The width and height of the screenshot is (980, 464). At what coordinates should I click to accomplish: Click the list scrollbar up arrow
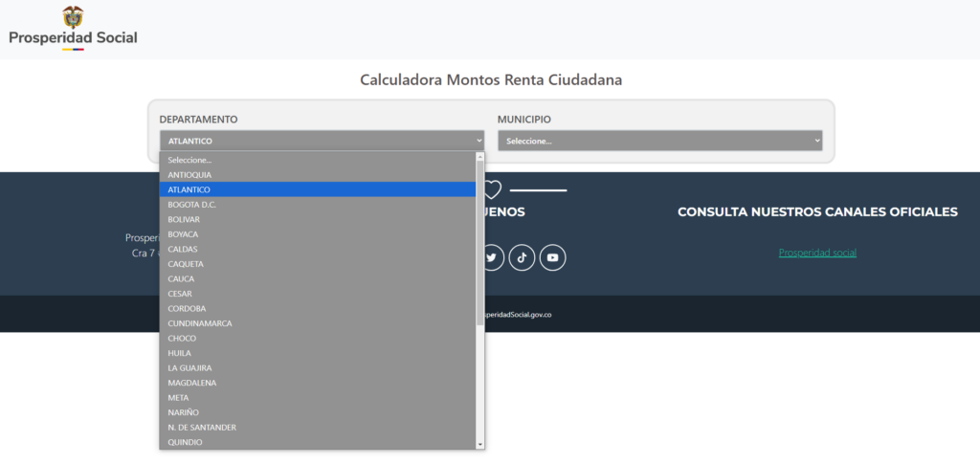[x=480, y=156]
